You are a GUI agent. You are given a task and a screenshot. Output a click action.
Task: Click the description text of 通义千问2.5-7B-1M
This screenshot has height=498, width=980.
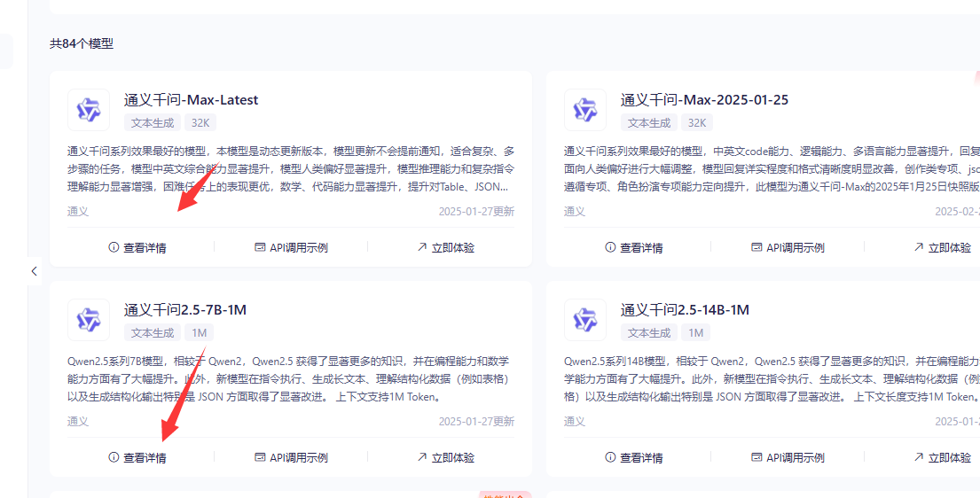click(291, 378)
